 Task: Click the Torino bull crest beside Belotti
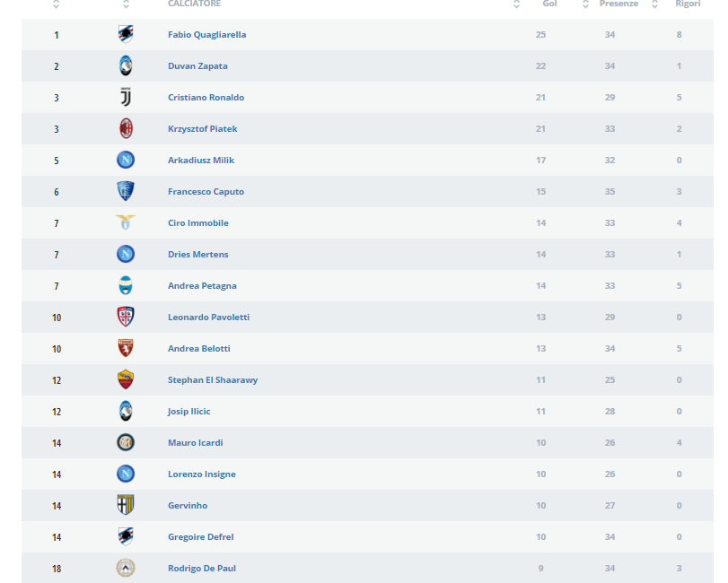(x=126, y=348)
